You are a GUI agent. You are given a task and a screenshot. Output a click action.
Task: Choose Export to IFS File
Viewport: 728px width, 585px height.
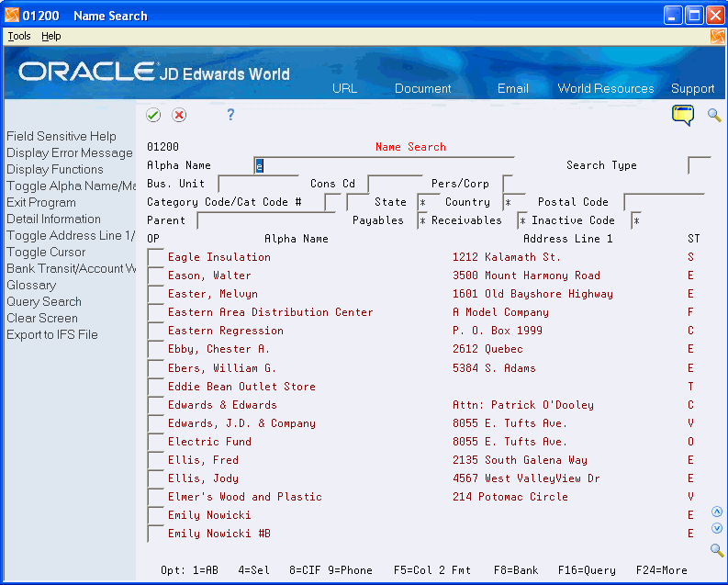[52, 335]
